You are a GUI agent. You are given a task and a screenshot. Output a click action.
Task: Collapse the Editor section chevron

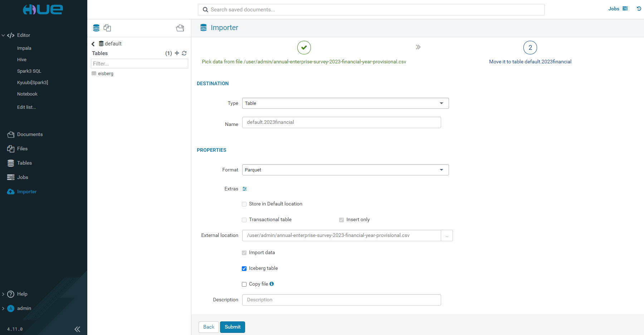click(3, 35)
